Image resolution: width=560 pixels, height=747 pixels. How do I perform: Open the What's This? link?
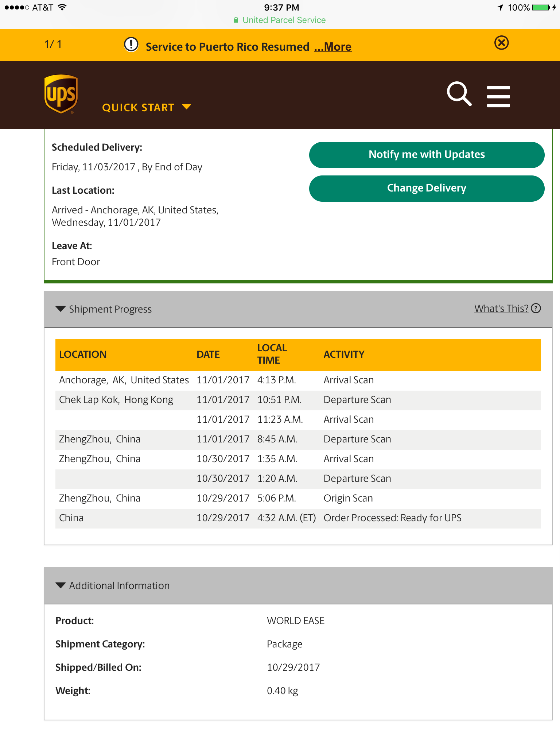click(501, 309)
